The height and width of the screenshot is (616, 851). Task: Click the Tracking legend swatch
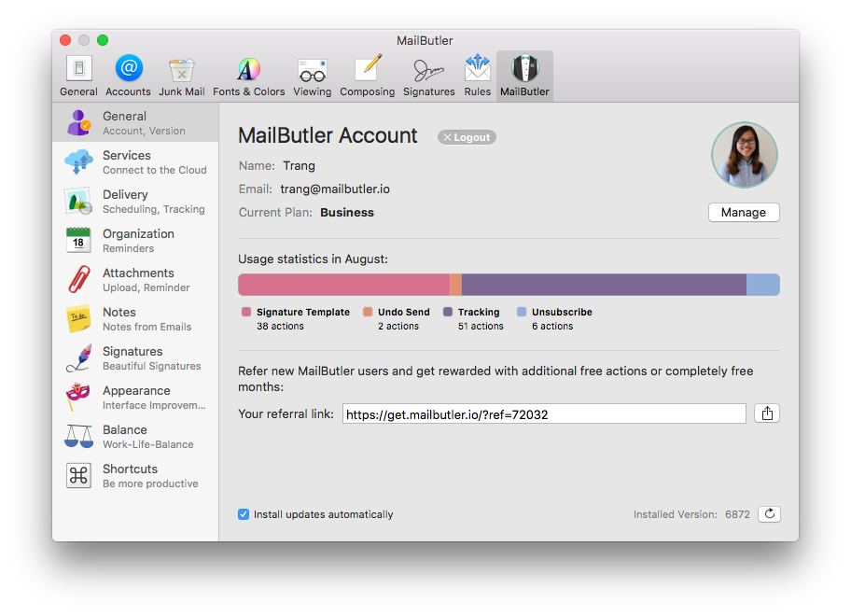[448, 312]
